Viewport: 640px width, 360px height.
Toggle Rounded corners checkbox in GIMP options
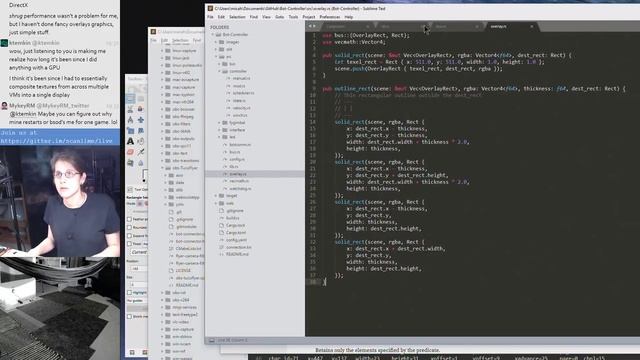click(129, 227)
